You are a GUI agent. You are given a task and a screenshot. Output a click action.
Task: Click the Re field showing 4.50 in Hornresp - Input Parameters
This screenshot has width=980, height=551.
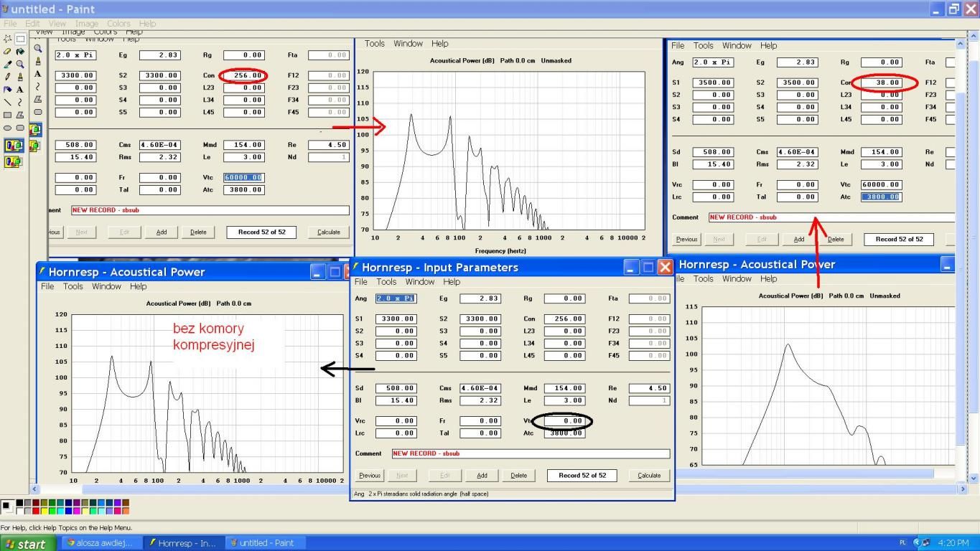point(649,388)
